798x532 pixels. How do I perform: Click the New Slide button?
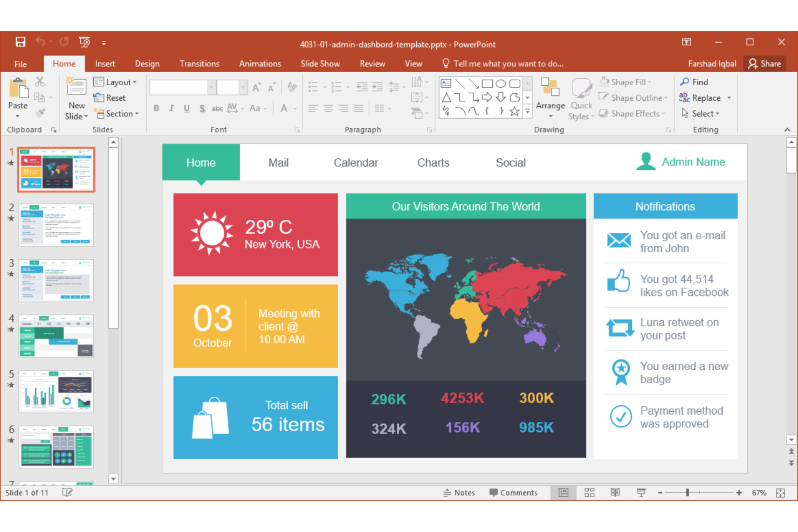75,97
